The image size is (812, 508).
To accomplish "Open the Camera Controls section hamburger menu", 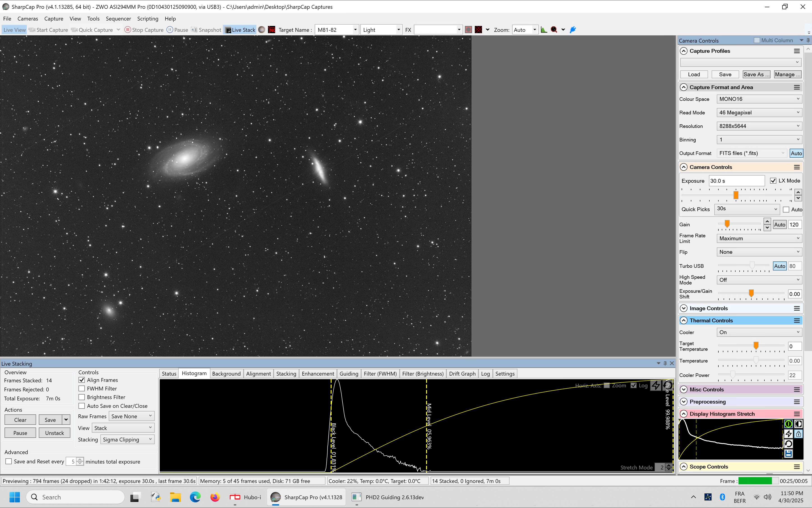I will [796, 167].
